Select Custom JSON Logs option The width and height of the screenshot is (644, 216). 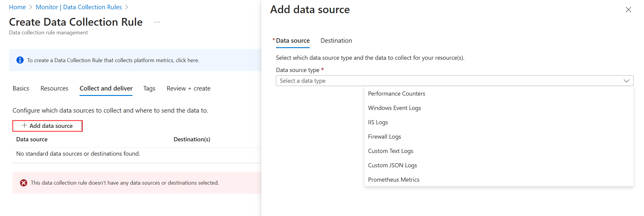pos(392,165)
